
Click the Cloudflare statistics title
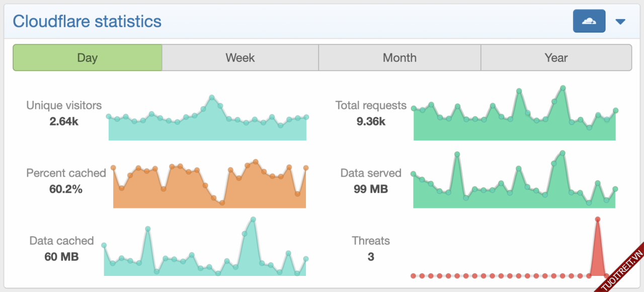[x=87, y=22]
